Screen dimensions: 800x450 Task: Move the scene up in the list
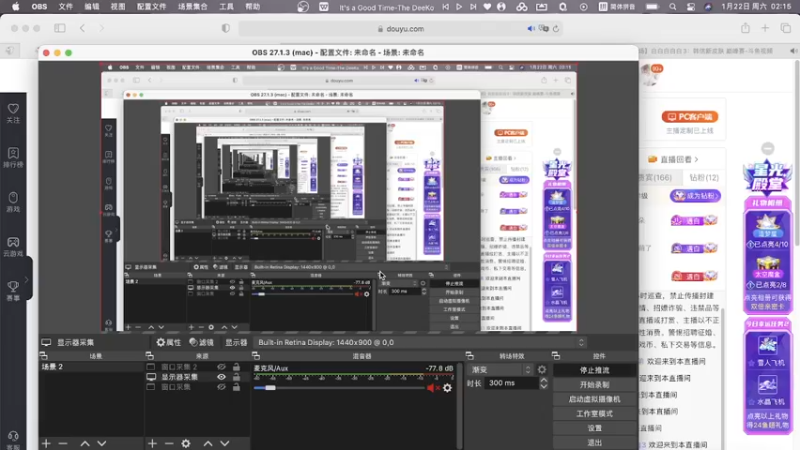[85, 443]
